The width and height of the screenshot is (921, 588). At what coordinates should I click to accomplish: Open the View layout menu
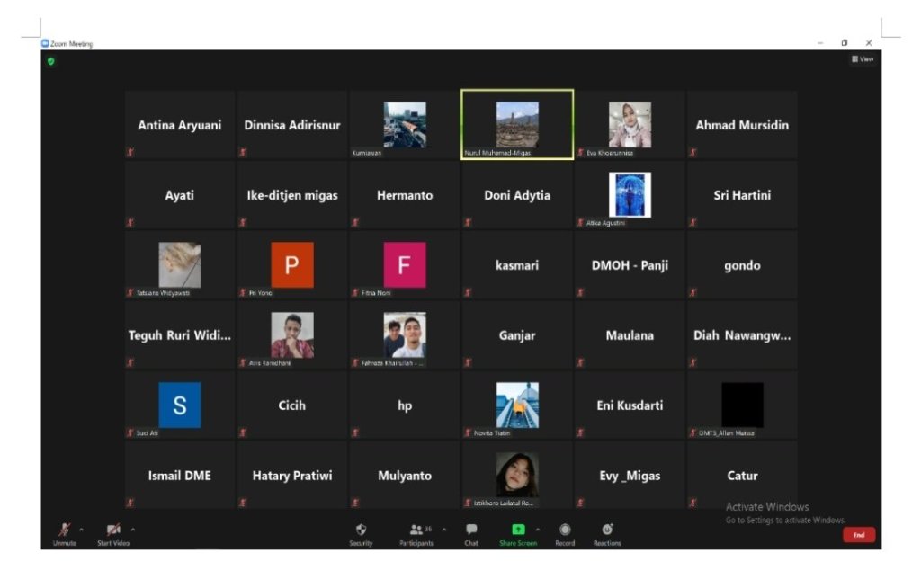pos(862,59)
